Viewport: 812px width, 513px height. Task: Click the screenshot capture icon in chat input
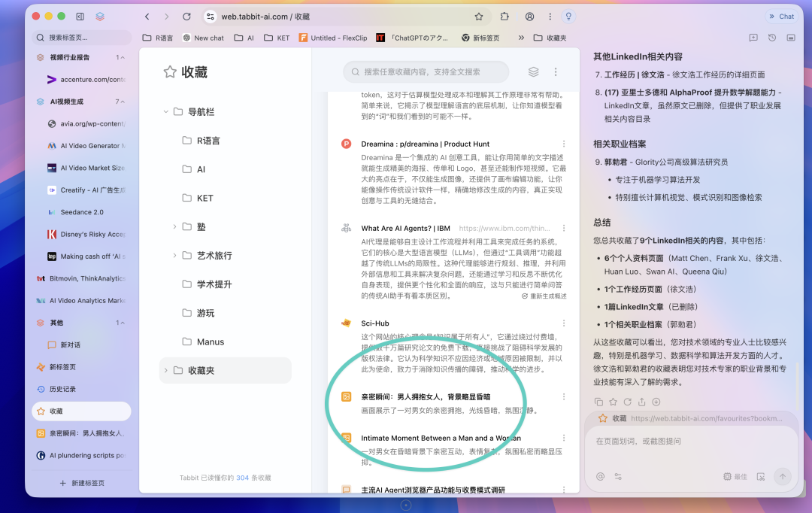tap(761, 476)
